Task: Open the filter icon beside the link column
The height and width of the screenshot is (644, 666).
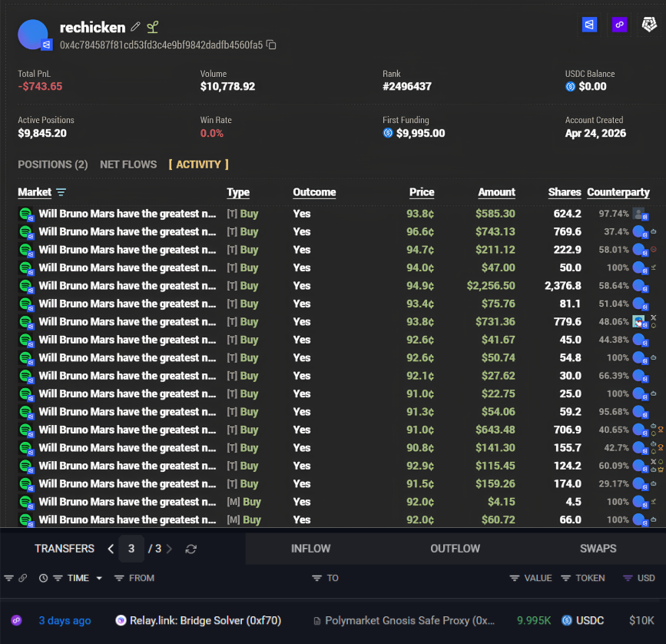Action: point(8,578)
